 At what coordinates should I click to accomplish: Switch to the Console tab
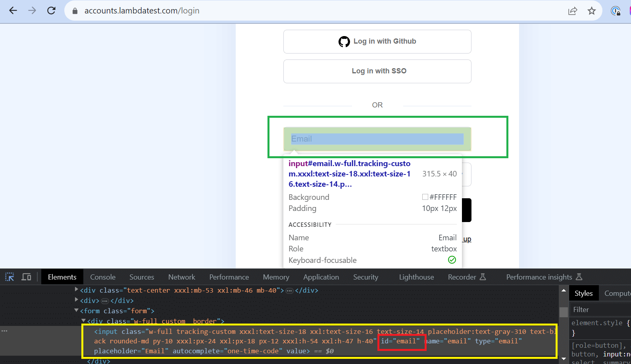tap(103, 277)
